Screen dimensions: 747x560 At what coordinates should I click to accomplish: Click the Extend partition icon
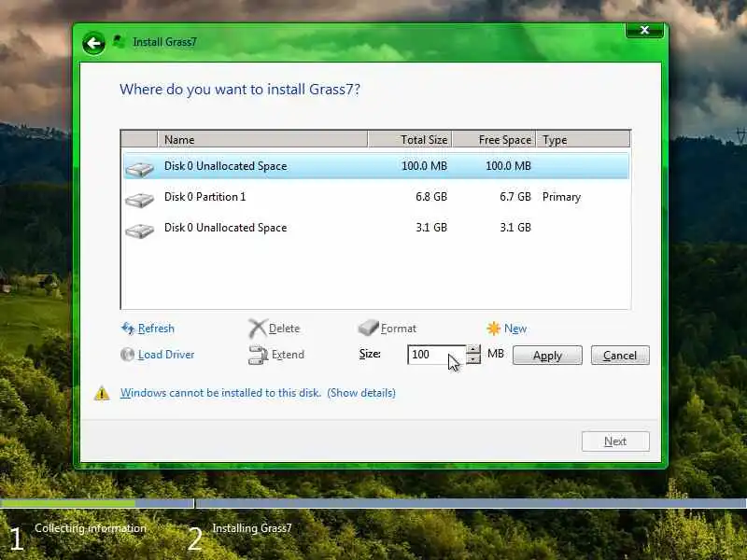coord(259,355)
